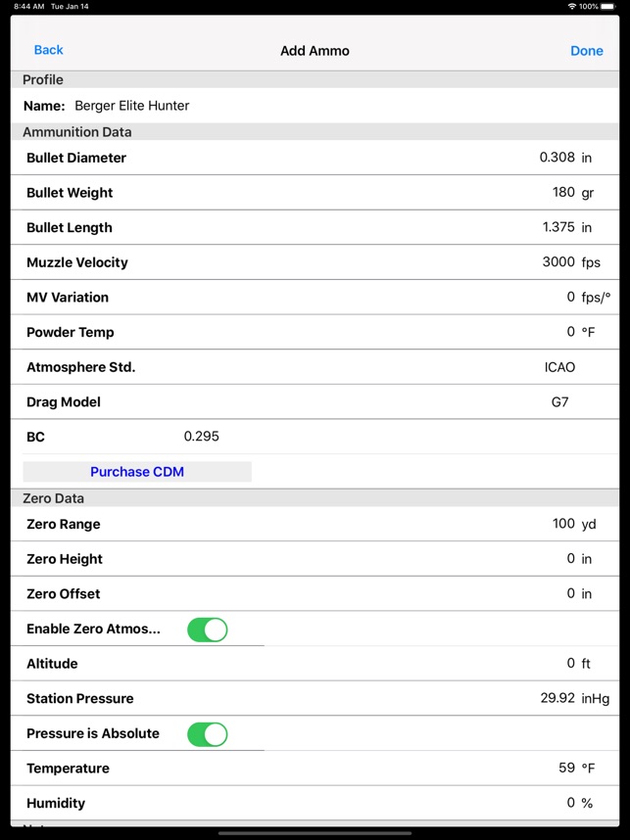Edit the Muzzle Velocity value
Image resolution: width=630 pixels, height=840 pixels.
pos(557,262)
